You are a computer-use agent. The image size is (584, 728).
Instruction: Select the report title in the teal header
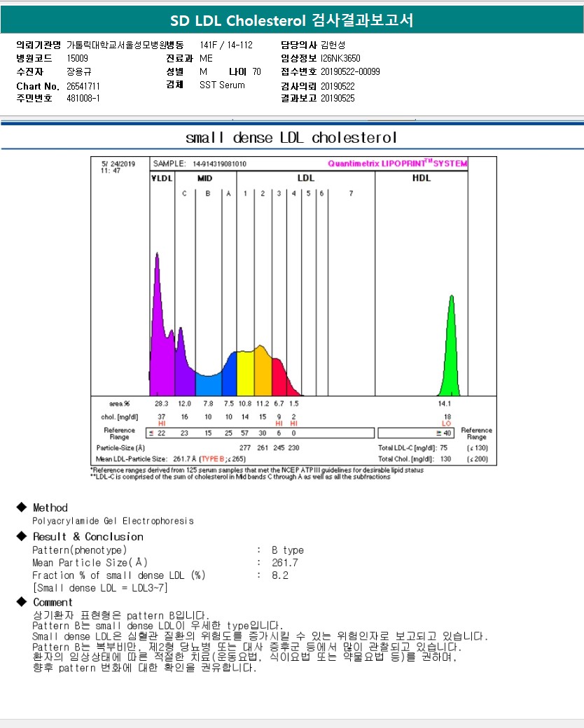(292, 21)
